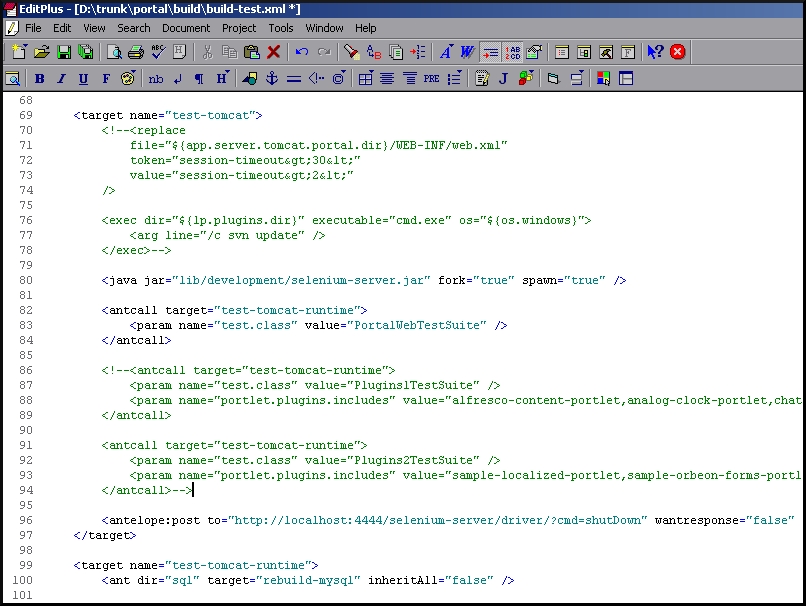Click the Find flashlight icon
Screen dimensions: 806x606
(351, 52)
